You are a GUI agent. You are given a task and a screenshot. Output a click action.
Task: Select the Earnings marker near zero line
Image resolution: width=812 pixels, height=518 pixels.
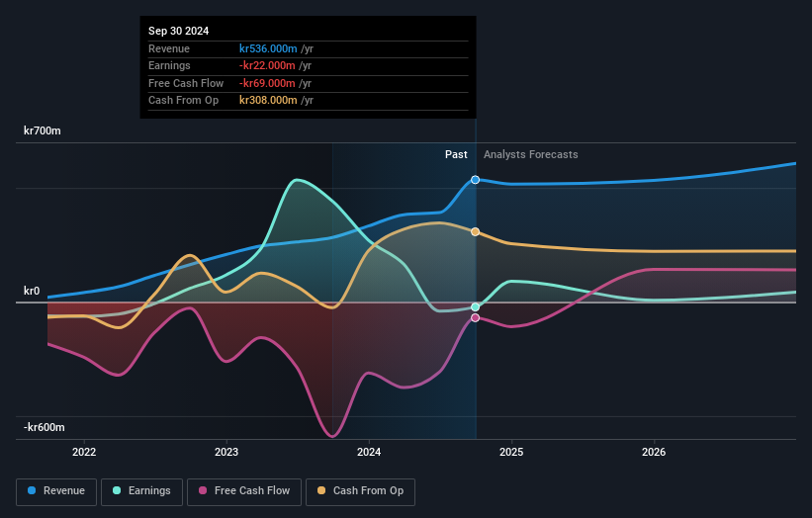pos(475,307)
